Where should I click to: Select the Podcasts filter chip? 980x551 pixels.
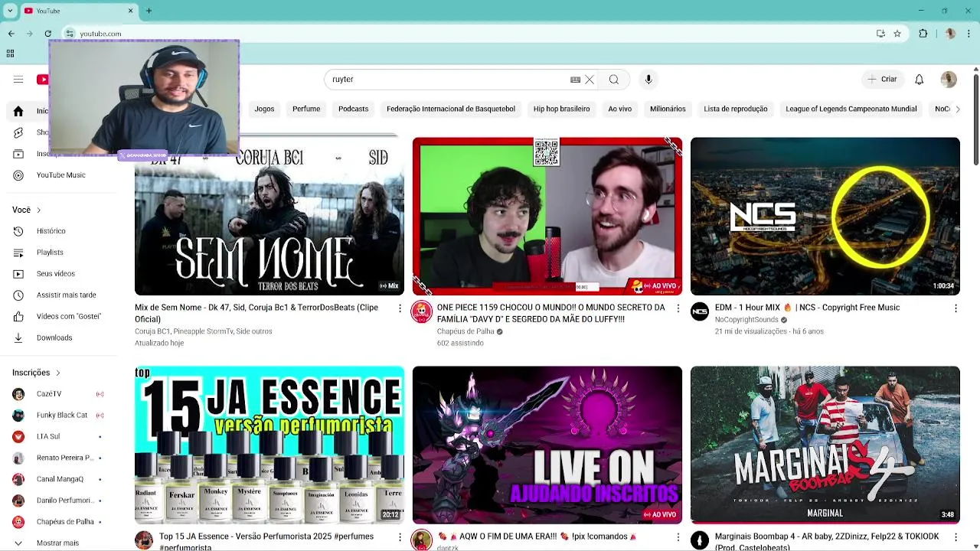354,109
